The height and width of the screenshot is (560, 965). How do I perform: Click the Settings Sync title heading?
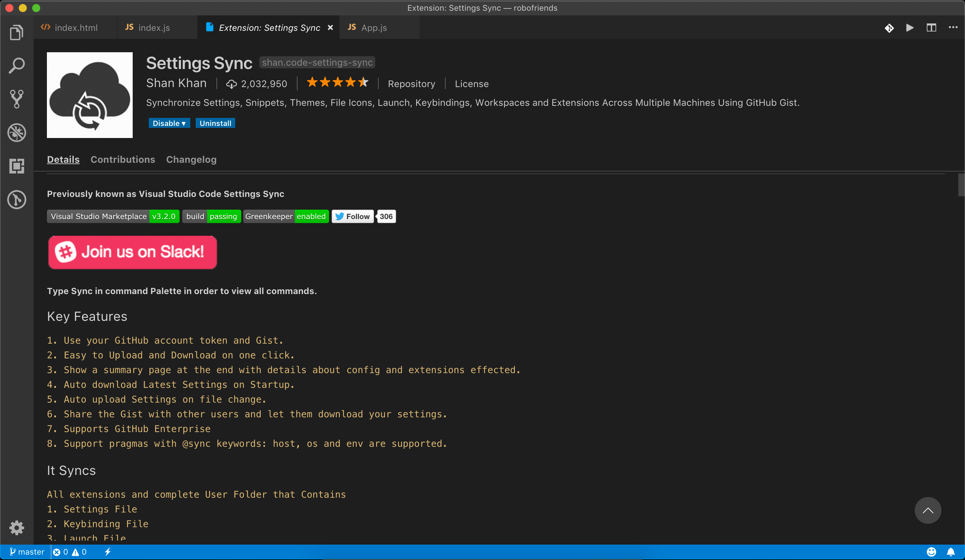tap(199, 63)
